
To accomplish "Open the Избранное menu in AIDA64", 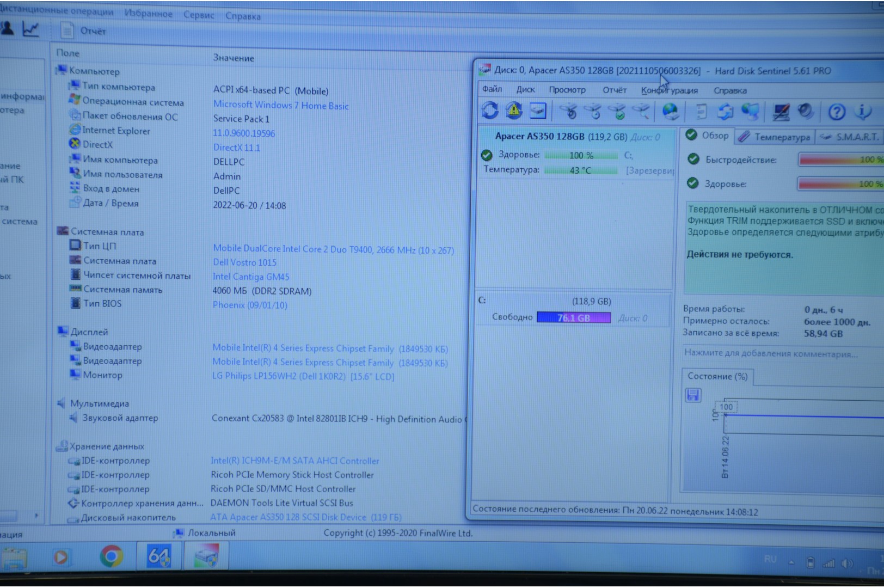I will 148,13.
